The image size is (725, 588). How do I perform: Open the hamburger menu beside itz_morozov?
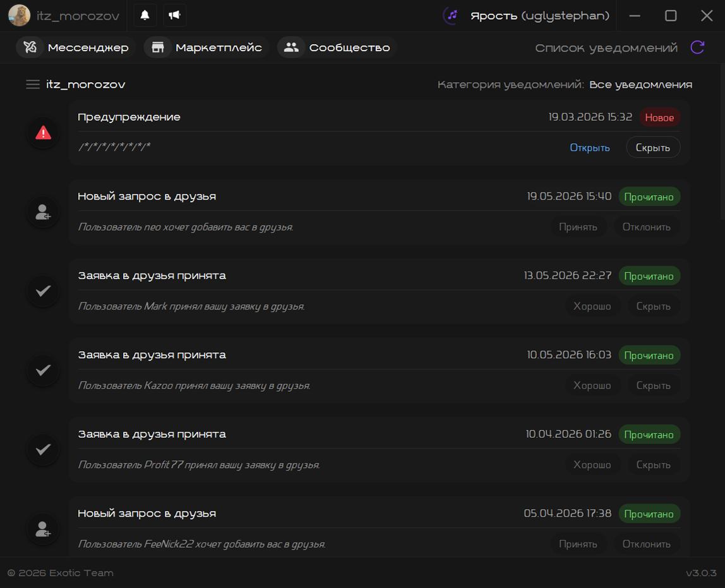click(x=33, y=84)
